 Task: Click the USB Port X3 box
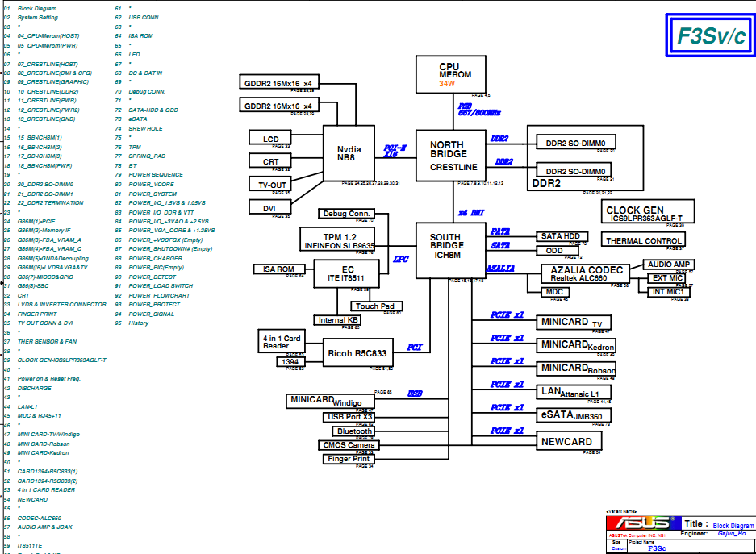[x=349, y=417]
